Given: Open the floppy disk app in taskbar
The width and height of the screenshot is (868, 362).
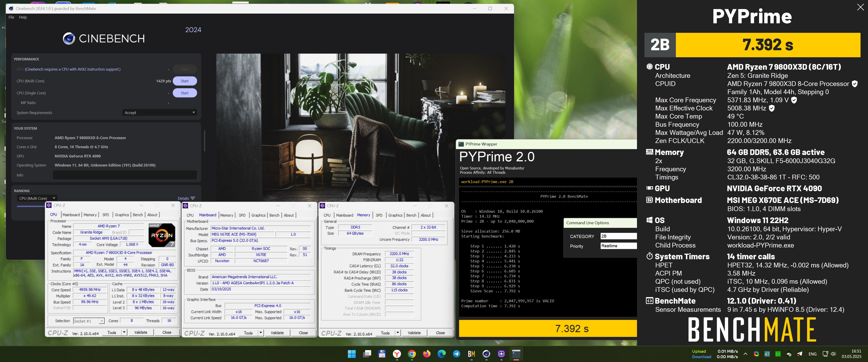Looking at the screenshot, I should (x=382, y=354).
